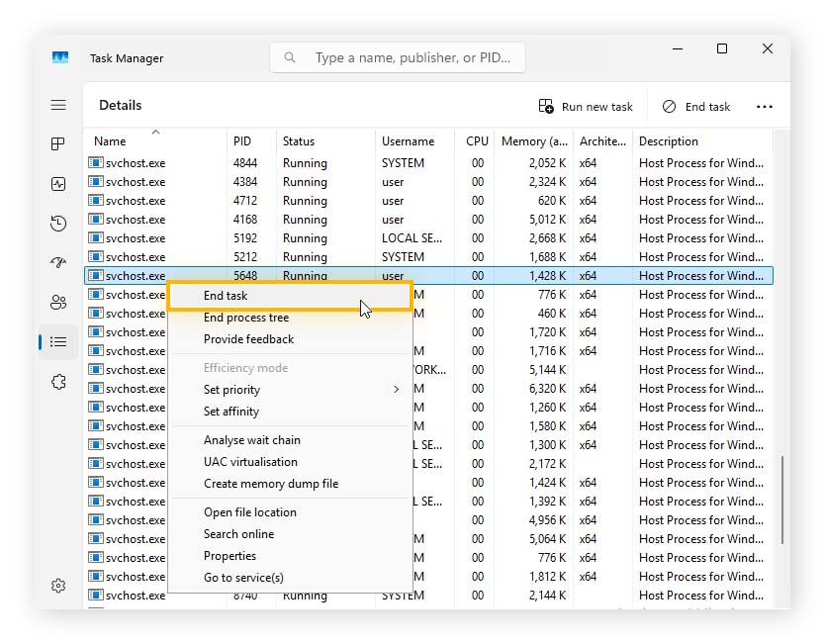The height and width of the screenshot is (644, 825).
Task: Open the more options ellipsis menu
Action: 764,106
